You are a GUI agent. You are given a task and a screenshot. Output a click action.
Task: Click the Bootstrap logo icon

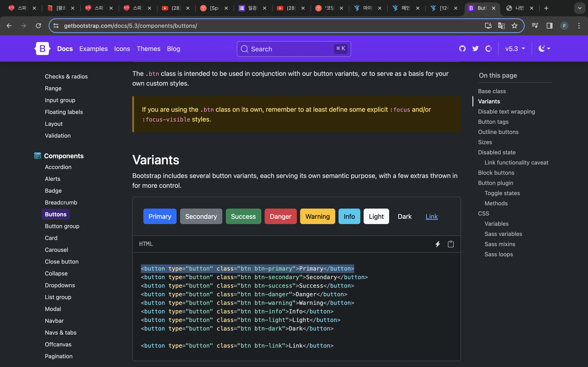tap(42, 49)
